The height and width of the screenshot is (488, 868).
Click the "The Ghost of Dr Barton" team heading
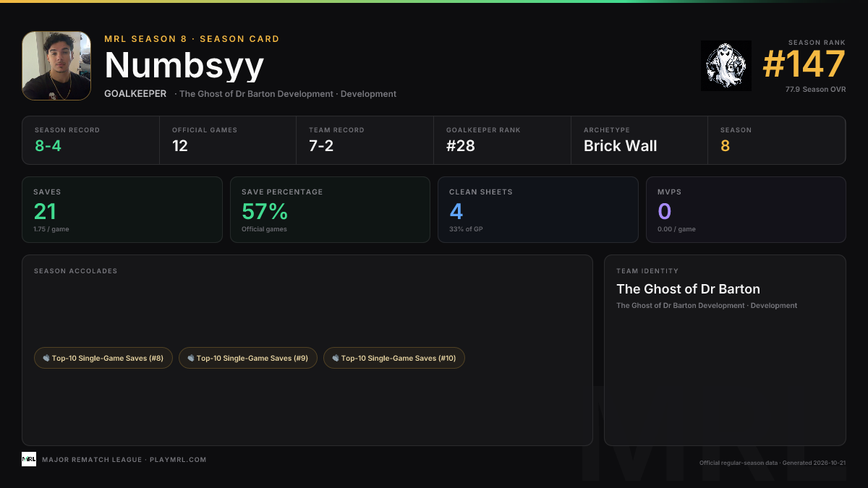pos(688,289)
